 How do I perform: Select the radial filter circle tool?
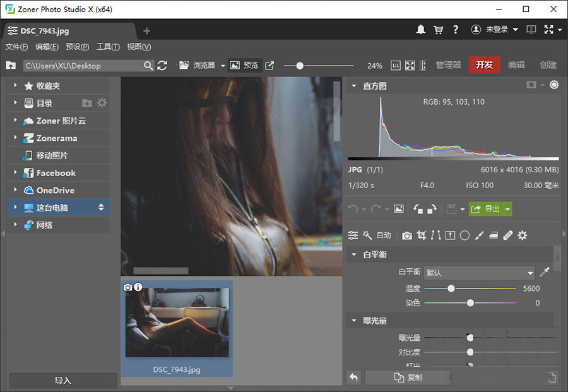click(464, 235)
